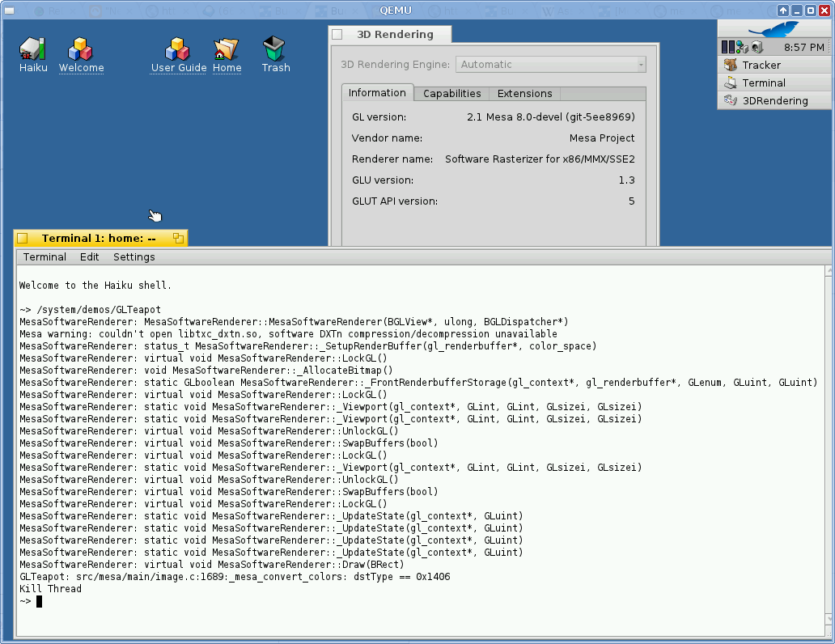This screenshot has height=644, width=835.
Task: Select 3DRendering in the Deskbar list
Action: pyautogui.click(x=774, y=100)
